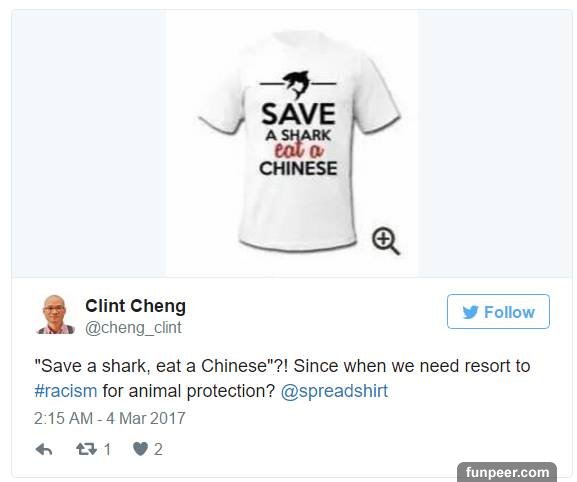This screenshot has height=482, width=577.
Task: Open the @cheng_clint handle link
Action: click(x=133, y=327)
